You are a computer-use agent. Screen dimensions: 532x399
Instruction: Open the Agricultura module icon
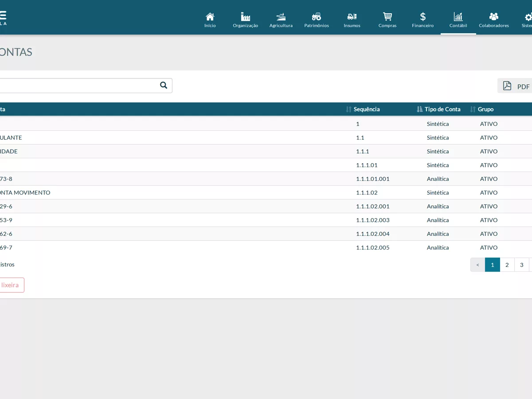click(281, 17)
